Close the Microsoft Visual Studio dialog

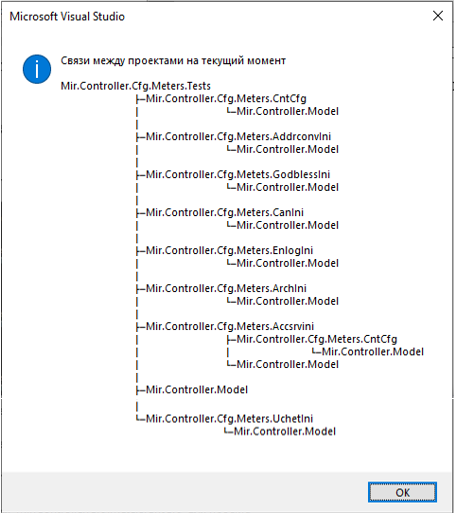(x=438, y=16)
